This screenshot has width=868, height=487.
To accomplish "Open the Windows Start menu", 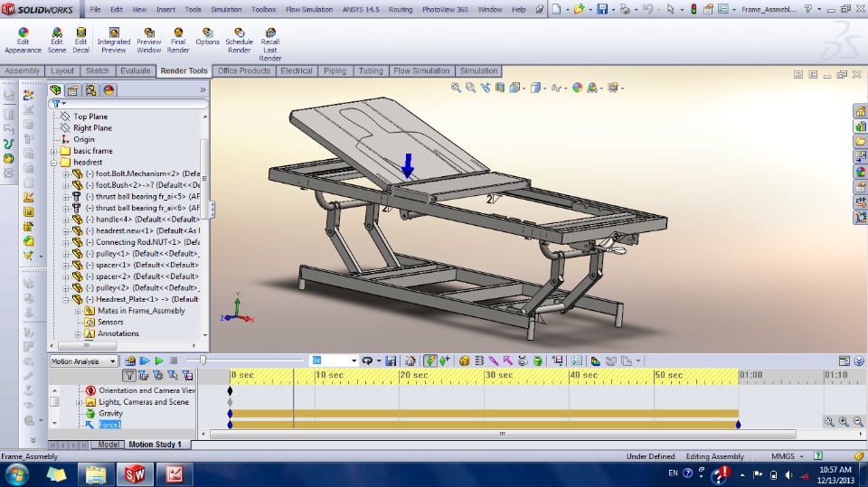I will [x=16, y=475].
